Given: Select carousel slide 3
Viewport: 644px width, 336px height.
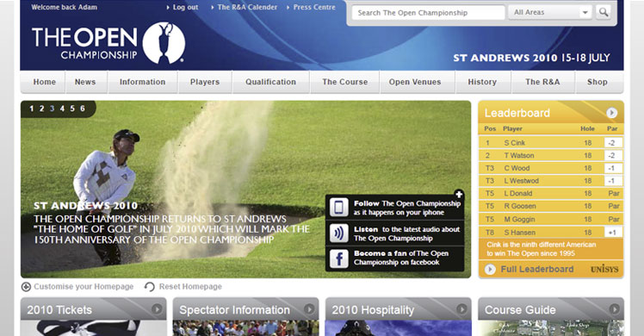Looking at the screenshot, I should (53, 109).
